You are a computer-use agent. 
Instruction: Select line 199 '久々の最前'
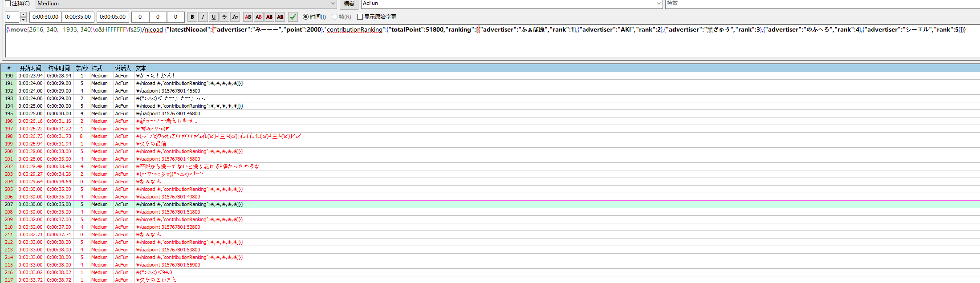click(x=490, y=144)
